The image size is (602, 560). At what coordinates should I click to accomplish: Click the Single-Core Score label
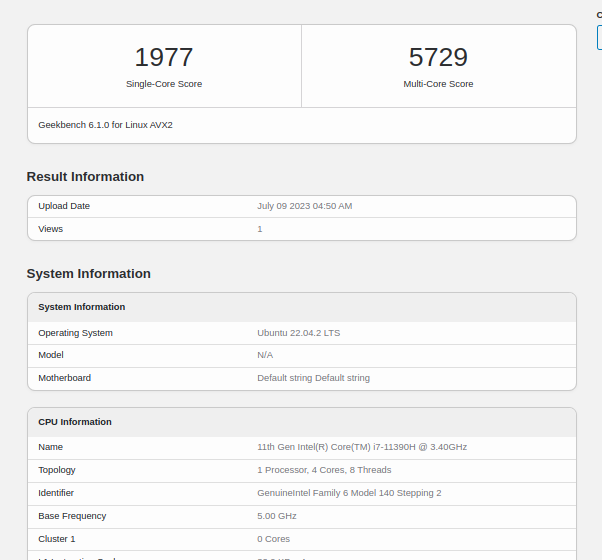point(164,84)
